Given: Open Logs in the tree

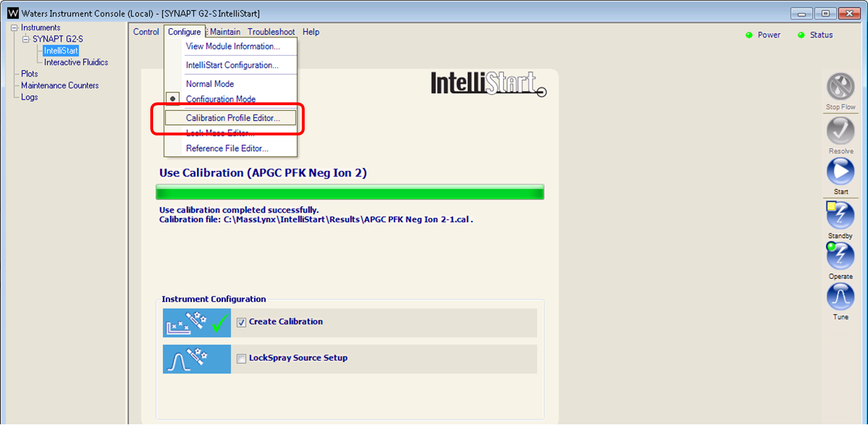Looking at the screenshot, I should tap(30, 97).
